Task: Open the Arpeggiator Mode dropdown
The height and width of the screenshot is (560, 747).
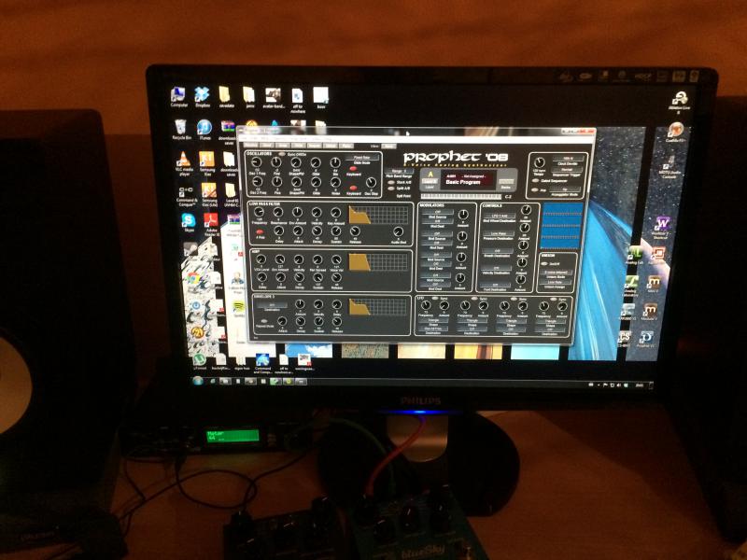Action: 565,189
